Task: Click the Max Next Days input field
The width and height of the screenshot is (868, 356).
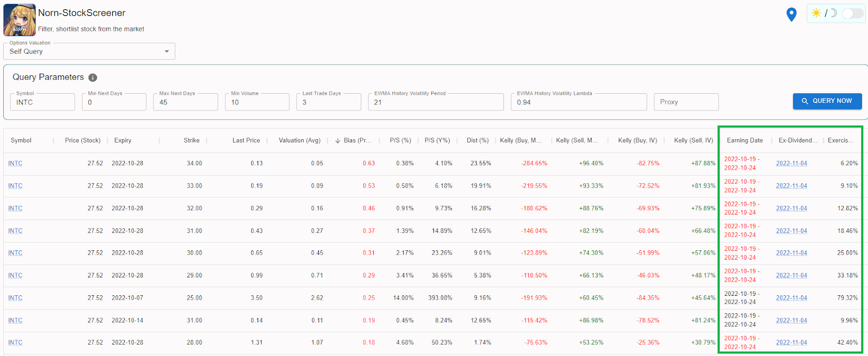Action: point(186,102)
